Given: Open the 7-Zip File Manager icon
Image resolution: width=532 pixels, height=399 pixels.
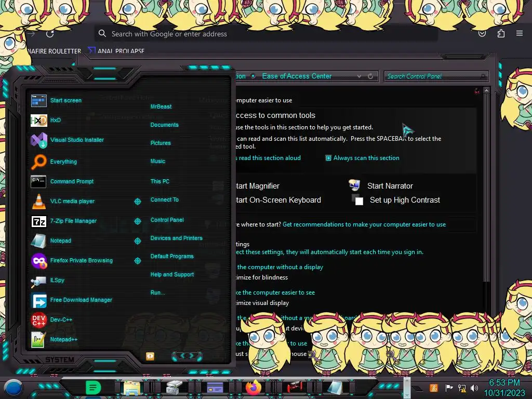Looking at the screenshot, I should 38,221.
